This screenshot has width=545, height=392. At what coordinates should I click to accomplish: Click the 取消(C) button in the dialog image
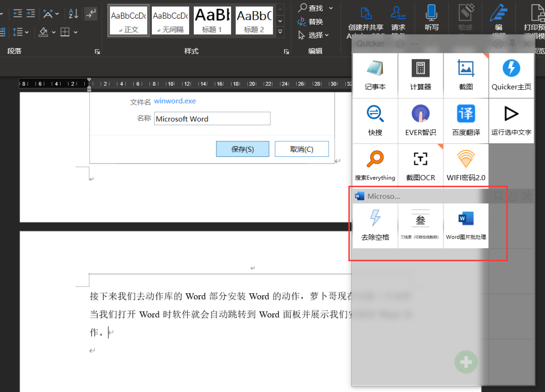pyautogui.click(x=302, y=149)
